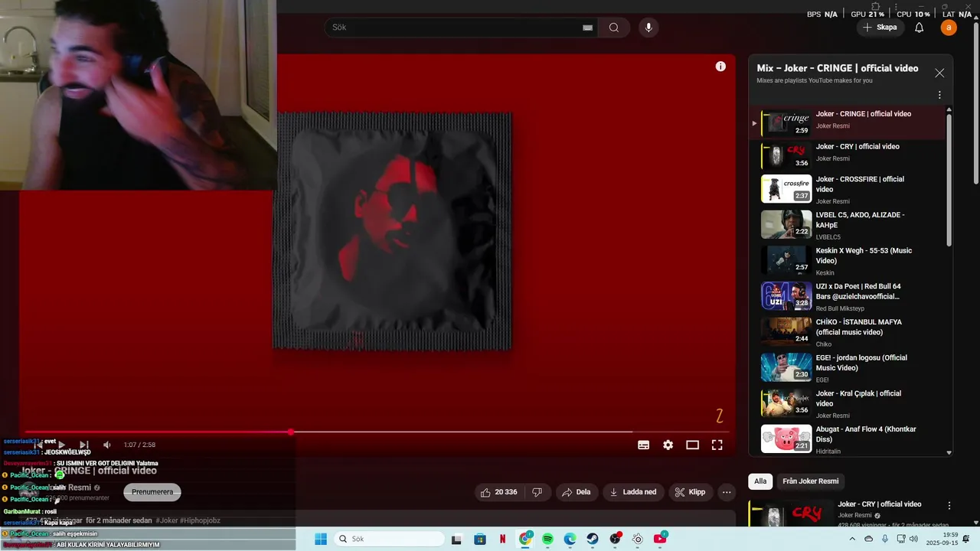This screenshot has height=551, width=980.
Task: Switch player to theater mode
Action: tap(692, 445)
